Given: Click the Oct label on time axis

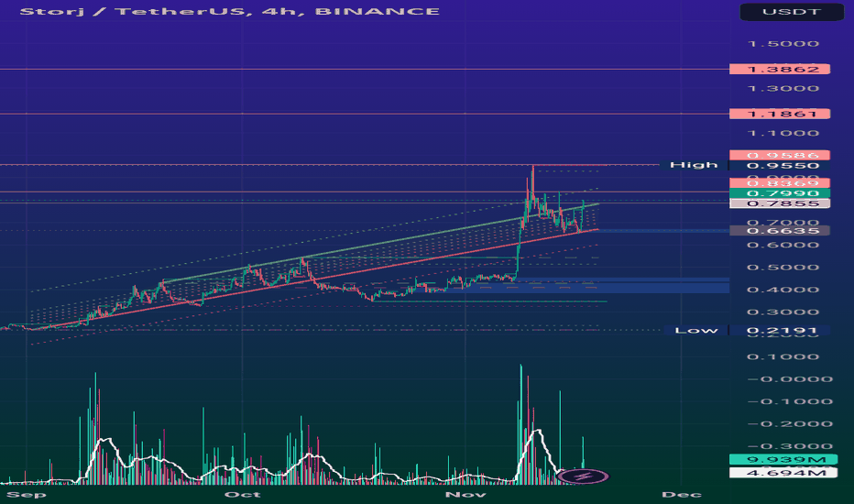Looking at the screenshot, I should tap(243, 495).
